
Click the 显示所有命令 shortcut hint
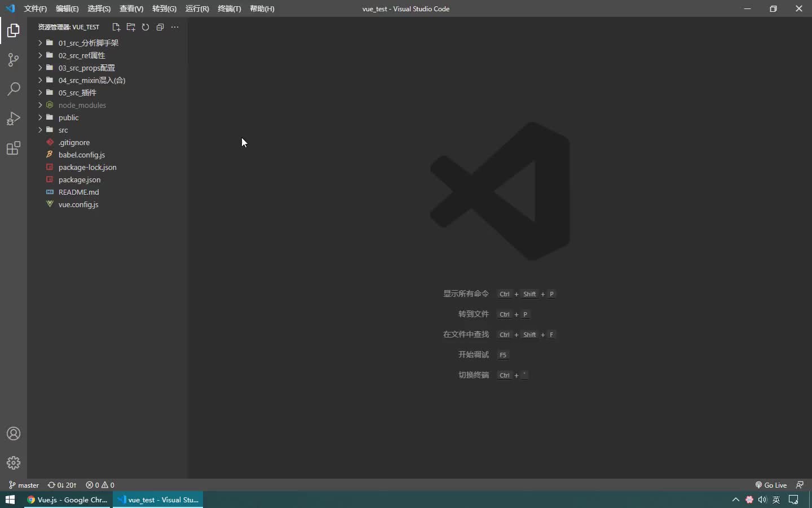pos(466,294)
